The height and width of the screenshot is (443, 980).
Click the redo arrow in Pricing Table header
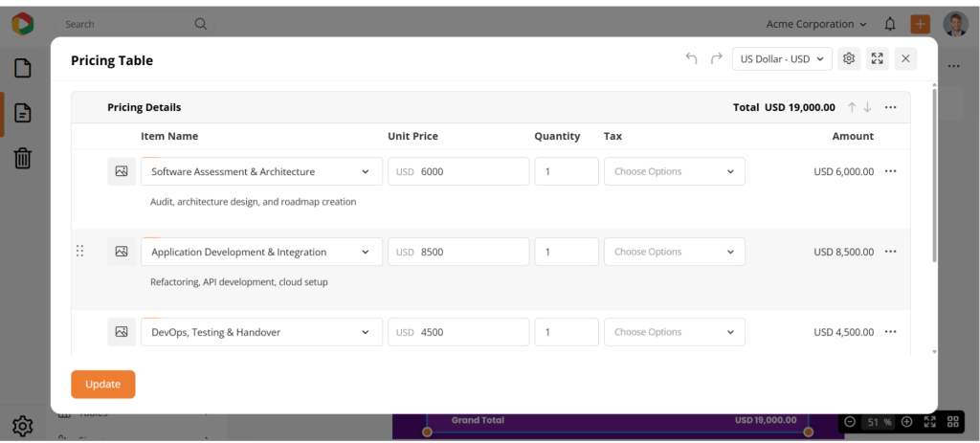(716, 59)
